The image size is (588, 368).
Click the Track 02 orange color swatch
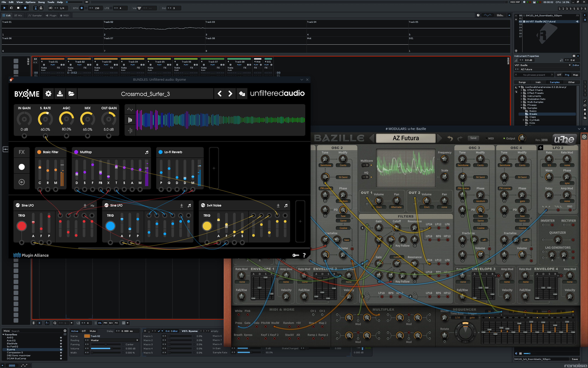[87, 336]
